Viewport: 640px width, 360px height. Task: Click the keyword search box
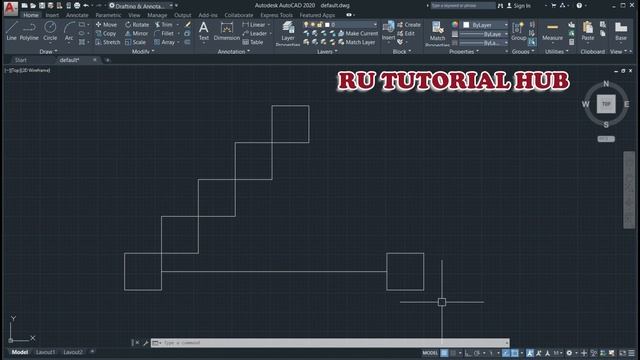463,6
